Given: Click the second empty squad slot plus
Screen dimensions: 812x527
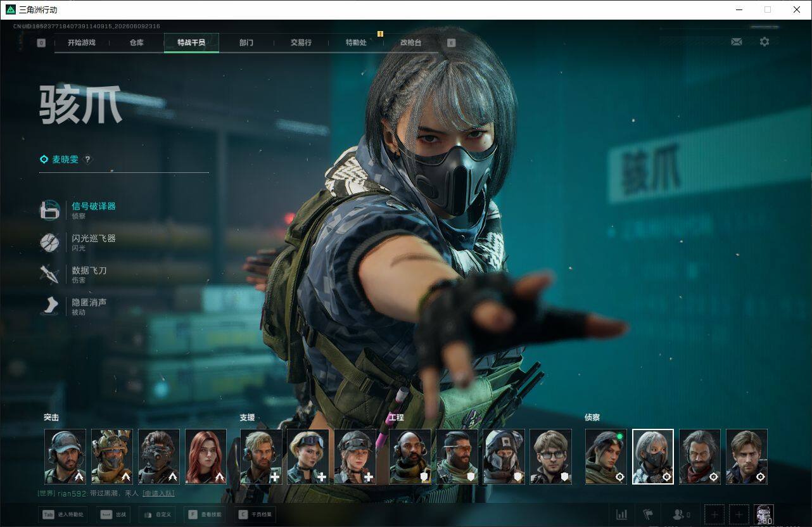Looking at the screenshot, I should pos(738,515).
